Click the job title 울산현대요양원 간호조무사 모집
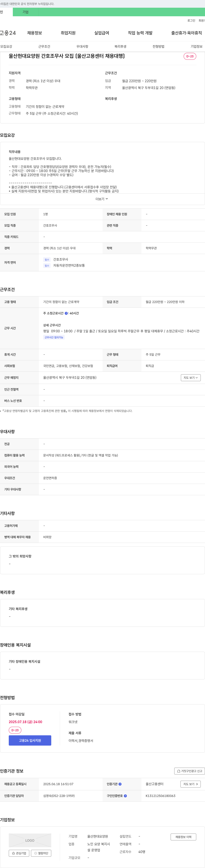Viewport: 205px width, 868px height. pyautogui.click(x=67, y=56)
